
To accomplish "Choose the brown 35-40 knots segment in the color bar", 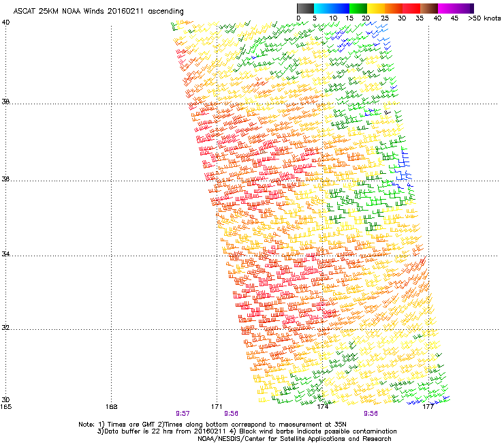I will (x=429, y=8).
